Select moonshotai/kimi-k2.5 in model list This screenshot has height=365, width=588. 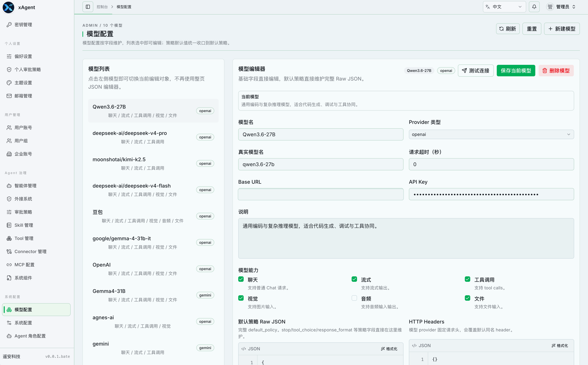point(153,163)
